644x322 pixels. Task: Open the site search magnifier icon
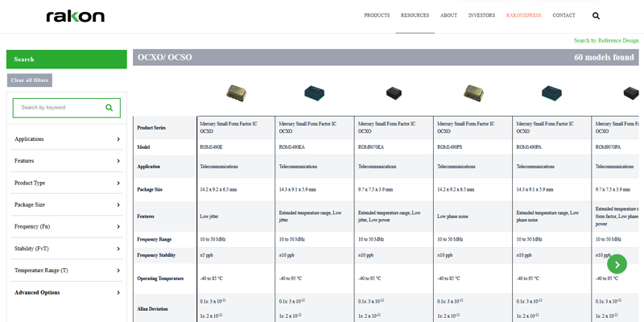(x=596, y=16)
